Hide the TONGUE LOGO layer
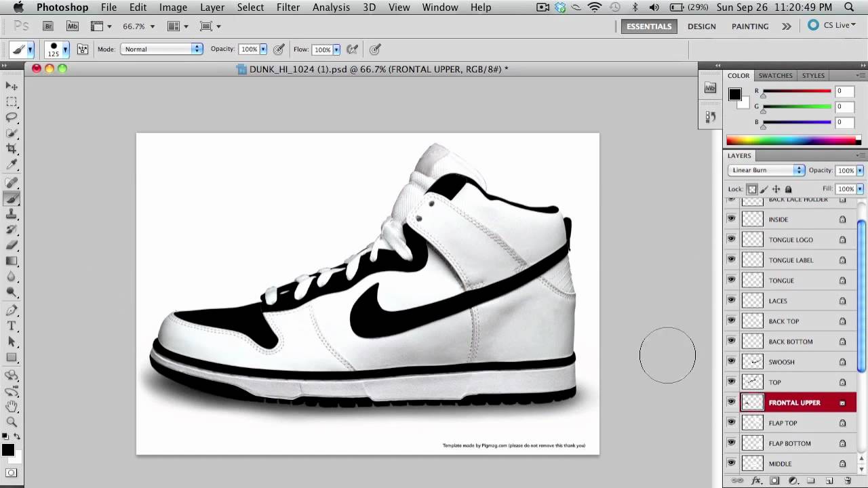 click(x=731, y=239)
